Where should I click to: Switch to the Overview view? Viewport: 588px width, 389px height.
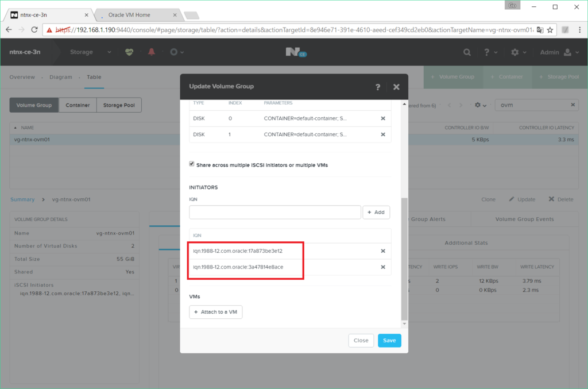[x=22, y=77]
